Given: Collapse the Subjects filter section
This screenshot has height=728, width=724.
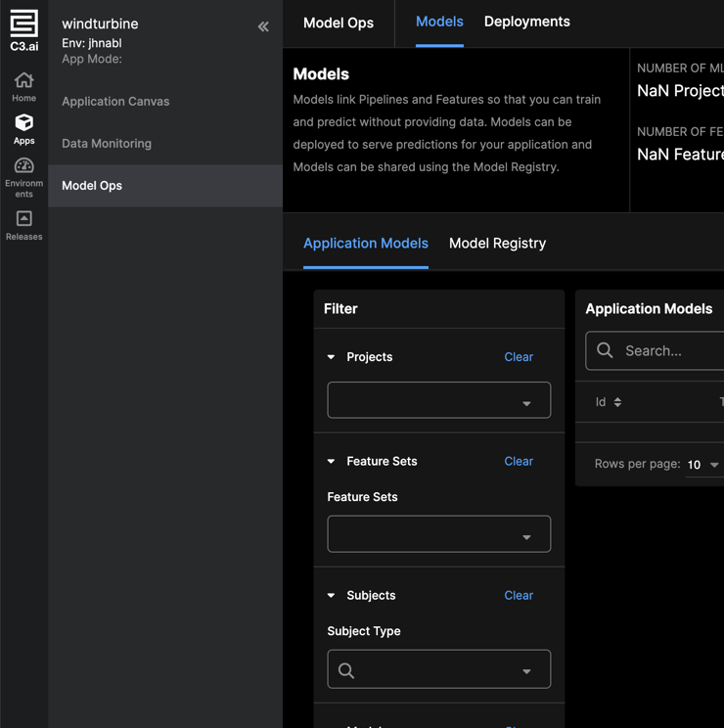Looking at the screenshot, I should [332, 595].
